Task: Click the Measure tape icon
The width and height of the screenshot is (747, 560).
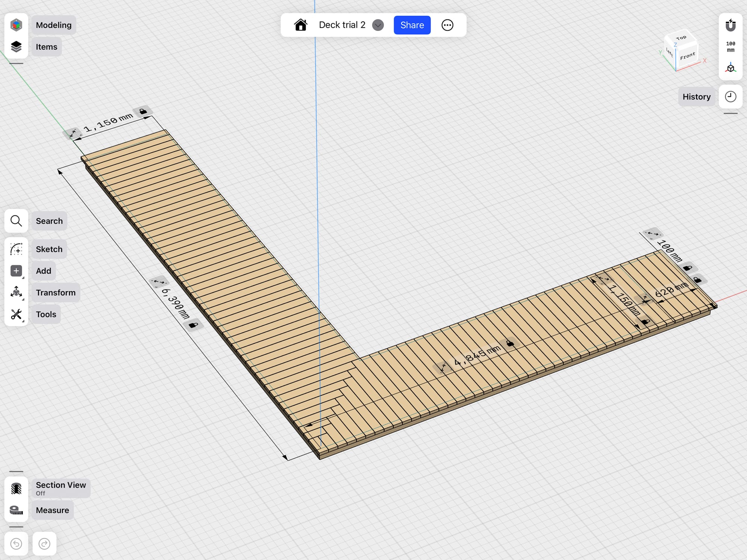Action: tap(16, 510)
